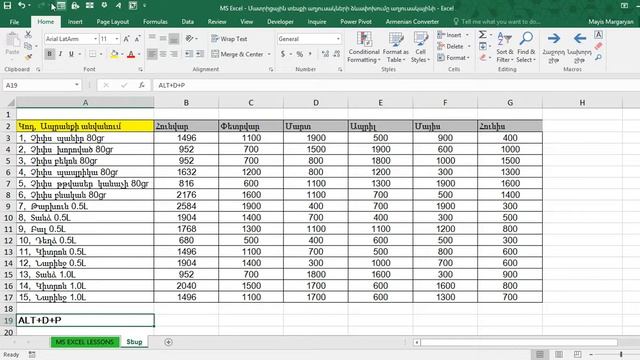Toggle Bold formatting
640x360 pixels.
click(x=49, y=54)
